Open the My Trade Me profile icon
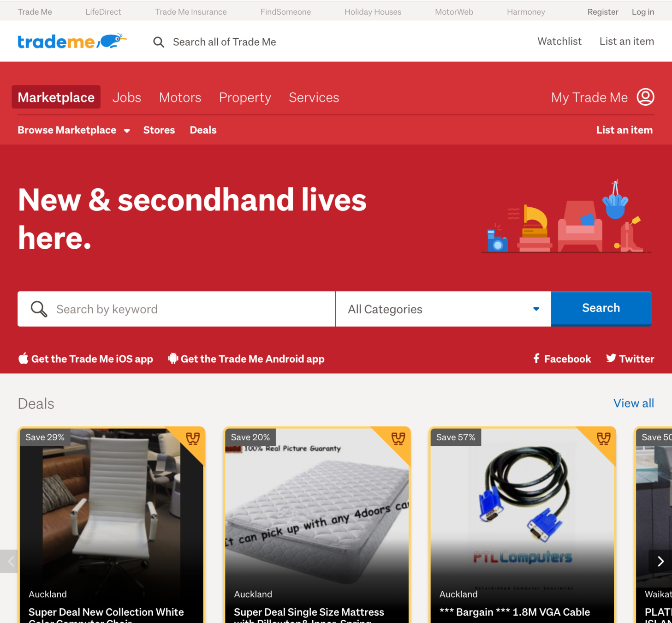The height and width of the screenshot is (623, 672). pyautogui.click(x=645, y=97)
